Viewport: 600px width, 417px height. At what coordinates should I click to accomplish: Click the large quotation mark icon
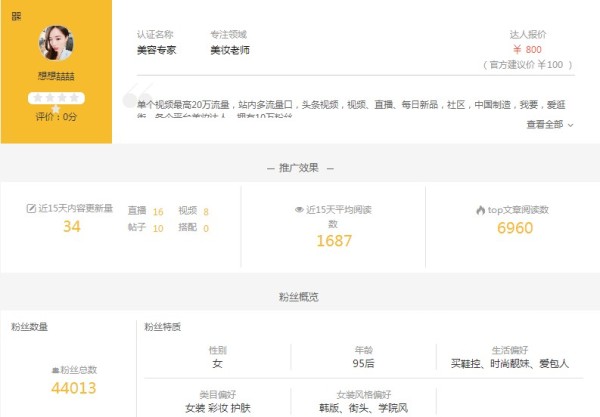pyautogui.click(x=137, y=96)
